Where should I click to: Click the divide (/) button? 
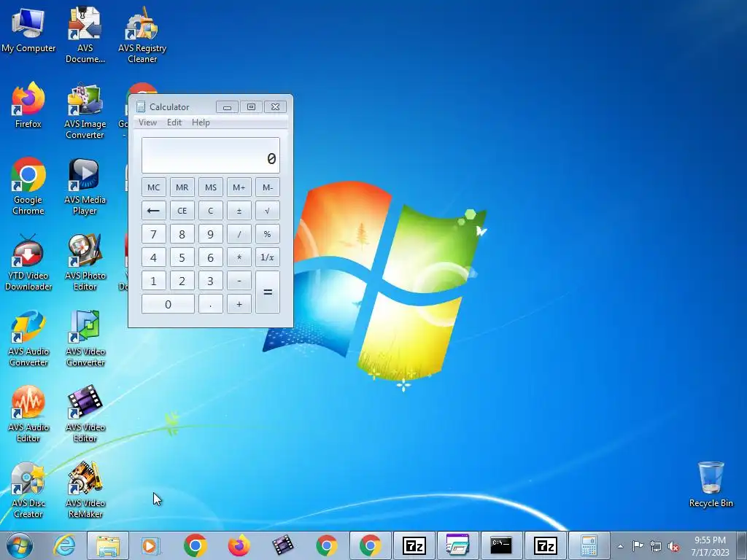239,234
